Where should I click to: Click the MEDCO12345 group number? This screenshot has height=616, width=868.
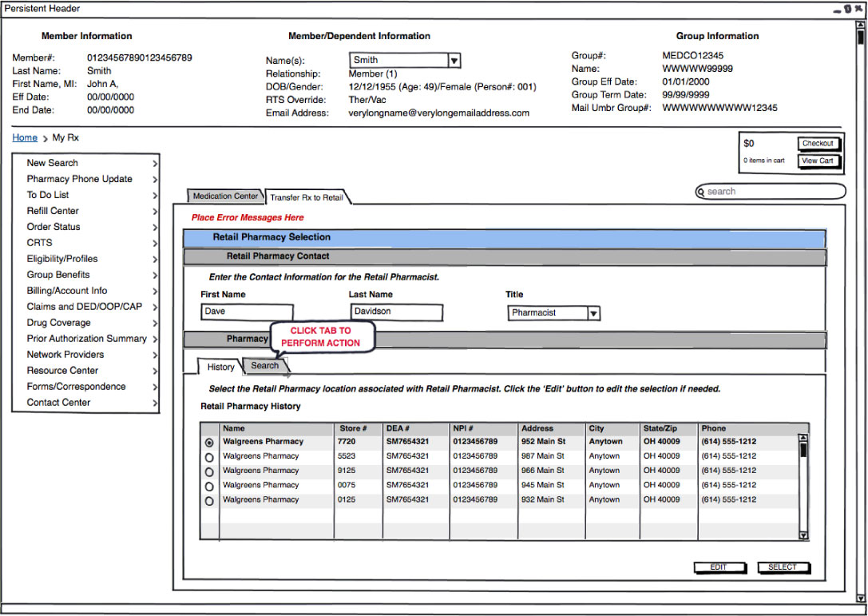click(x=692, y=56)
